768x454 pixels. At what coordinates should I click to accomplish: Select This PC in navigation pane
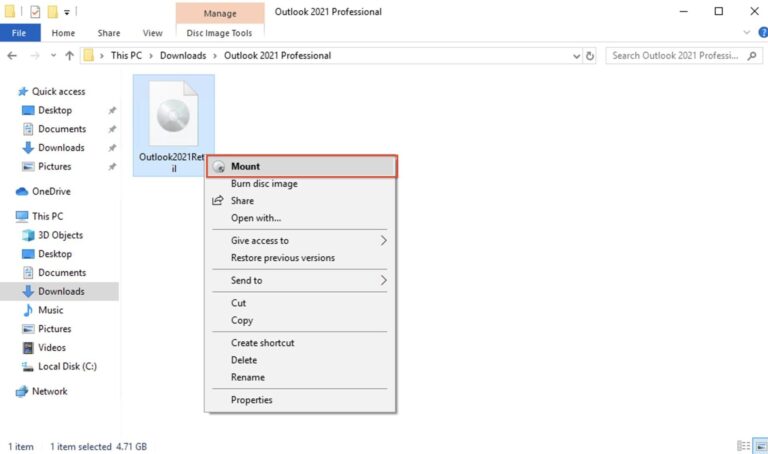tap(47, 216)
